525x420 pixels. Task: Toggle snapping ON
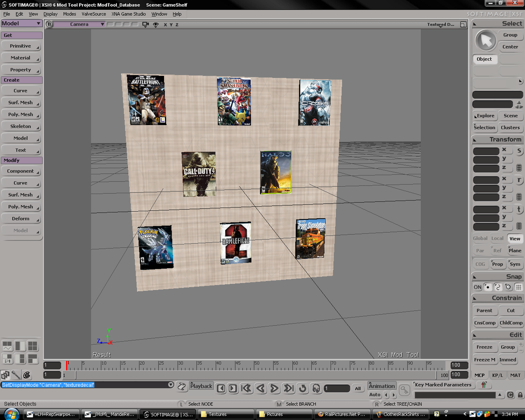coord(477,287)
